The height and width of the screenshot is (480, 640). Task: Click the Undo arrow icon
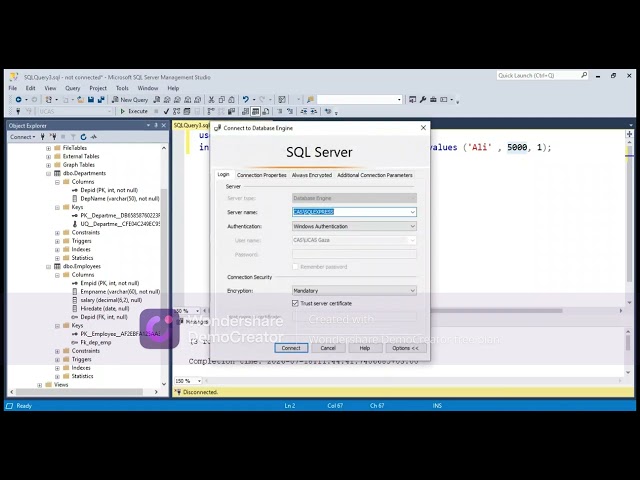245,100
